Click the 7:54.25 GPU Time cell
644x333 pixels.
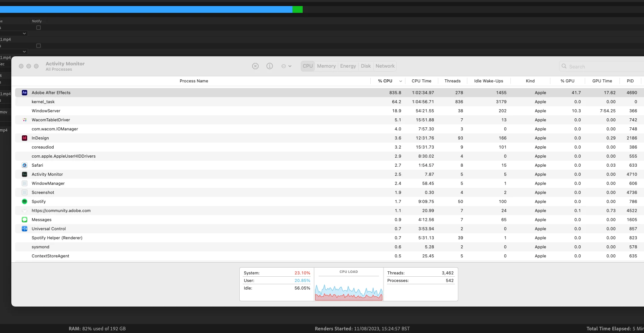(x=607, y=111)
